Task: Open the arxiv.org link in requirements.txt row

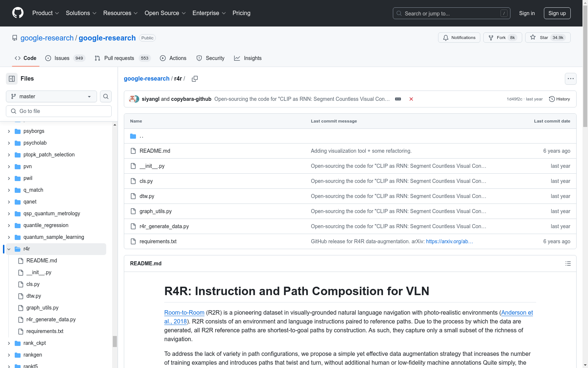Action: coord(449,241)
